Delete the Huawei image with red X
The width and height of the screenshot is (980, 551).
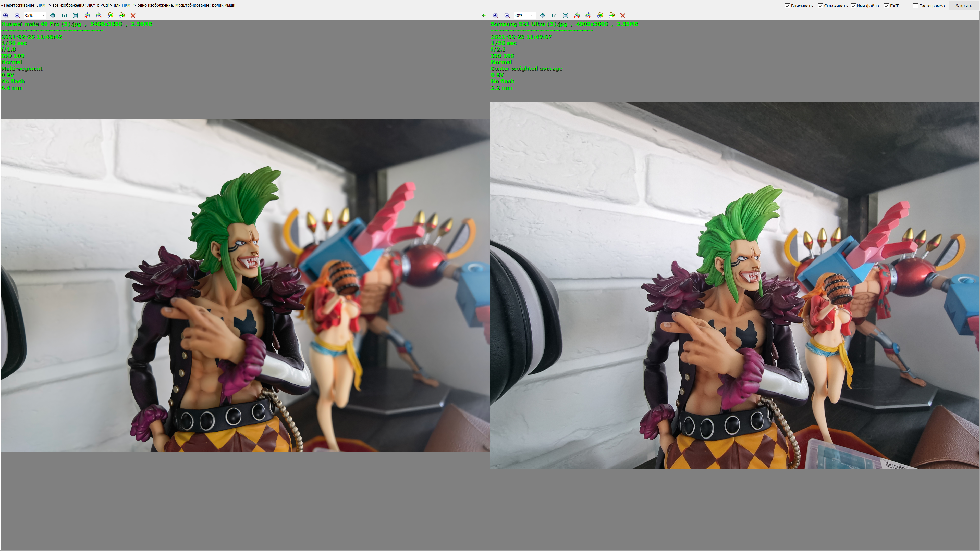[133, 16]
